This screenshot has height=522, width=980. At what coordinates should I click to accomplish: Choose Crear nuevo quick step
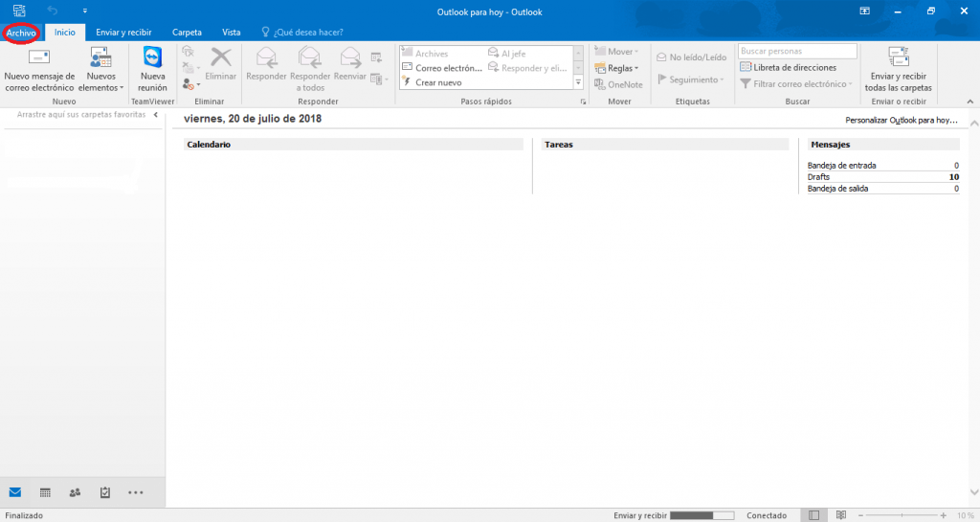pyautogui.click(x=432, y=82)
